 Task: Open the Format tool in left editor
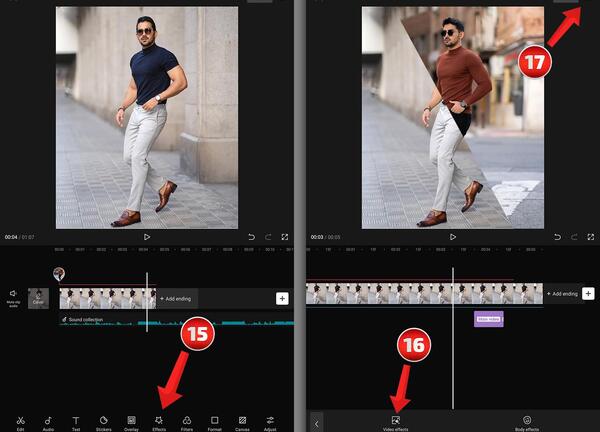click(x=215, y=423)
